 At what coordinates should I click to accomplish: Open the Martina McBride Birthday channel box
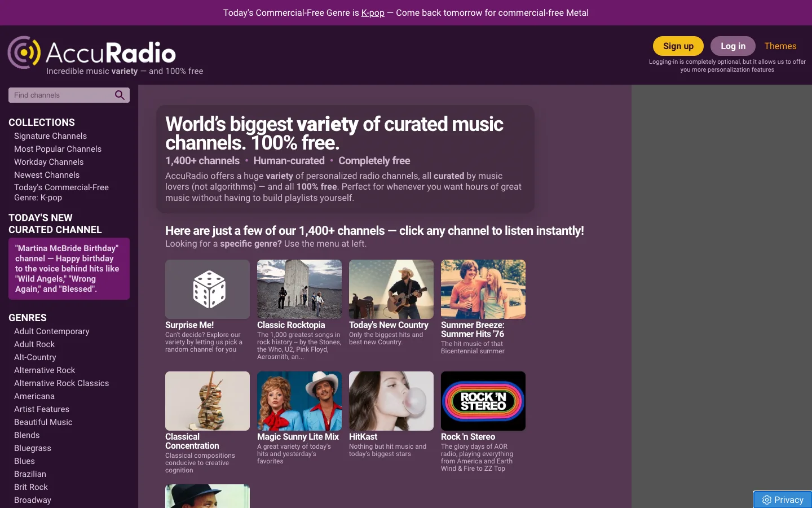click(x=69, y=269)
